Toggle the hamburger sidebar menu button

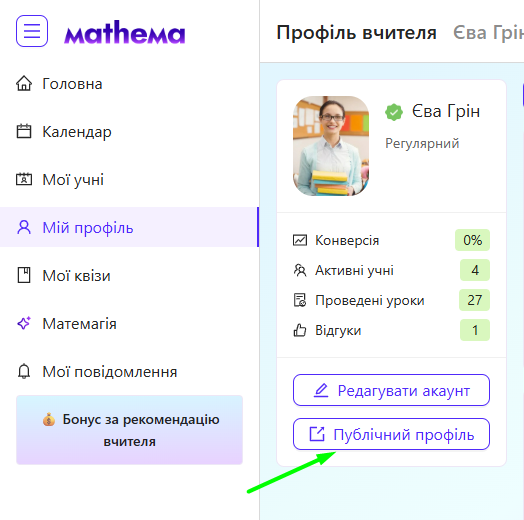point(32,31)
